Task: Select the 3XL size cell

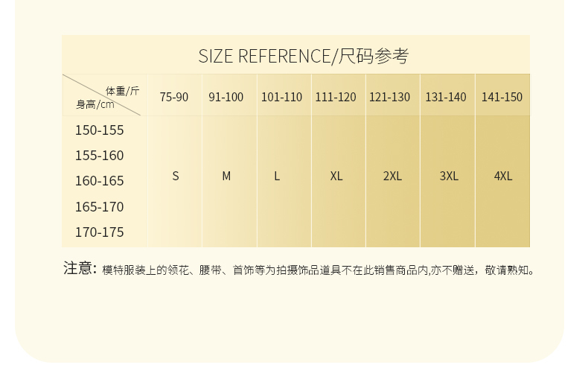Action: pos(449,177)
